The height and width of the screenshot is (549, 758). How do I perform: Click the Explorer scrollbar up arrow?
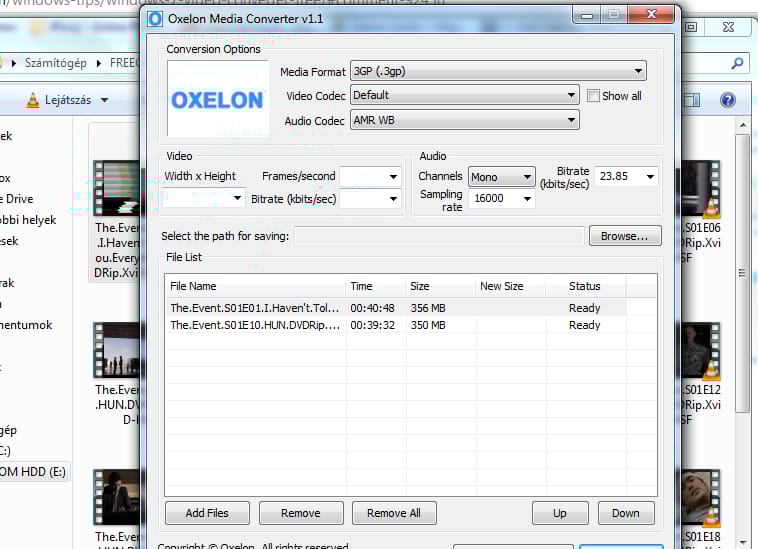tap(743, 126)
